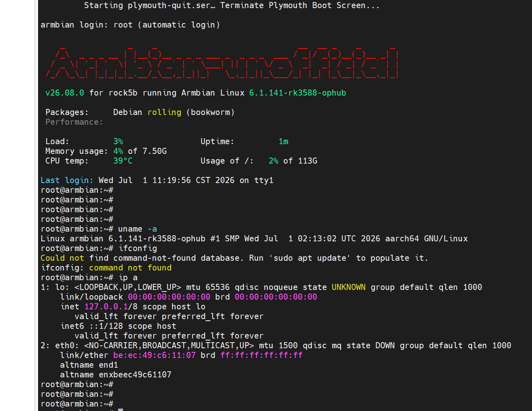Select the flags "NO-CARRIER,BROADCAST,MULTICAST,UP"
Image resolution: width=532 pixels, height=411 pixels.
[169, 346]
